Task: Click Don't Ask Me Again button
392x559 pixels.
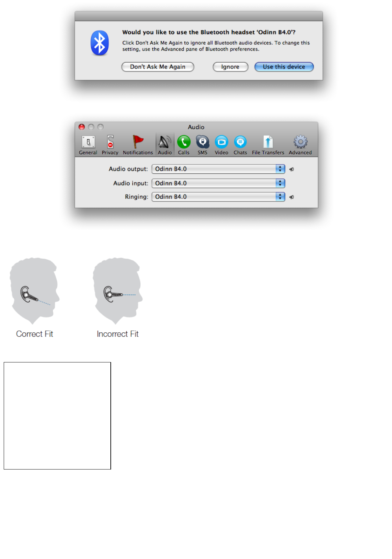Action: pyautogui.click(x=158, y=67)
